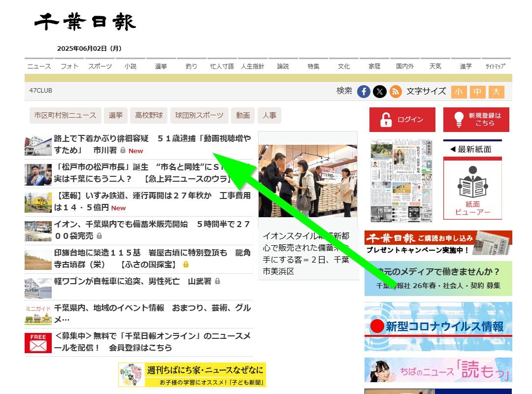The width and height of the screenshot is (532, 394).
Task: Open the 印旛台地 岩屋古墳 headline
Action: coord(153,259)
